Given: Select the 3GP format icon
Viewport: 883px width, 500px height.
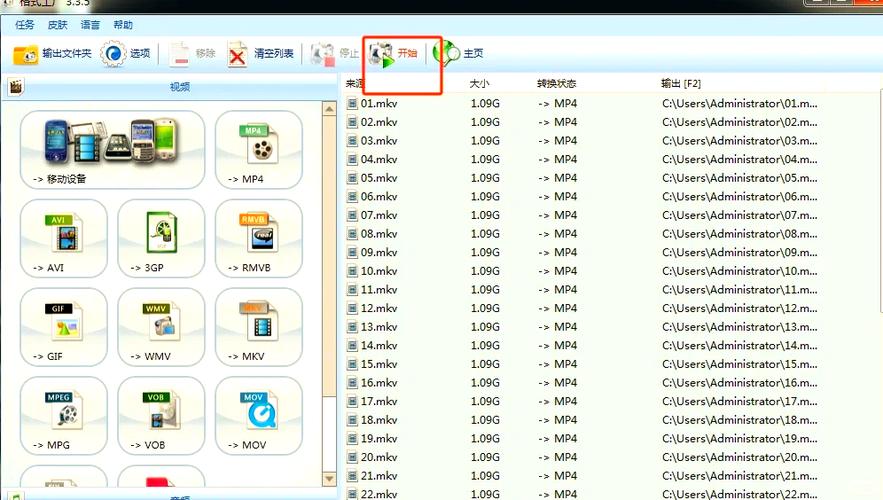Looking at the screenshot, I should [x=161, y=238].
